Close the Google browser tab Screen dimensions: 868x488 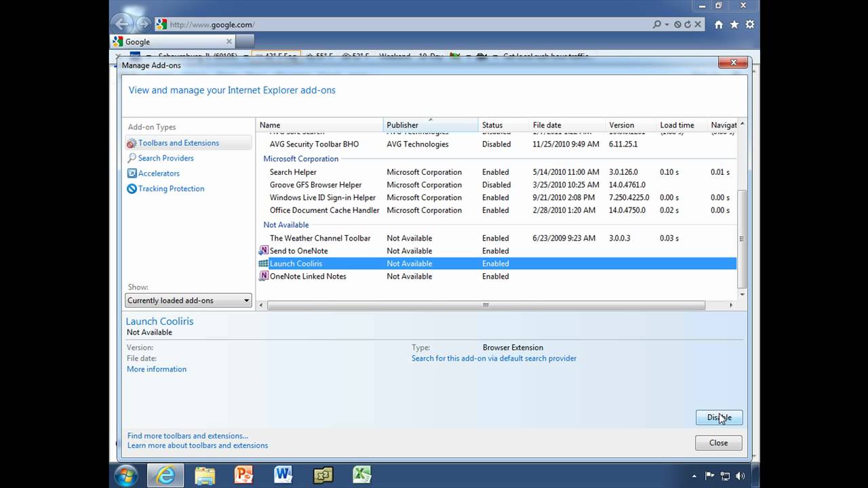coord(229,41)
